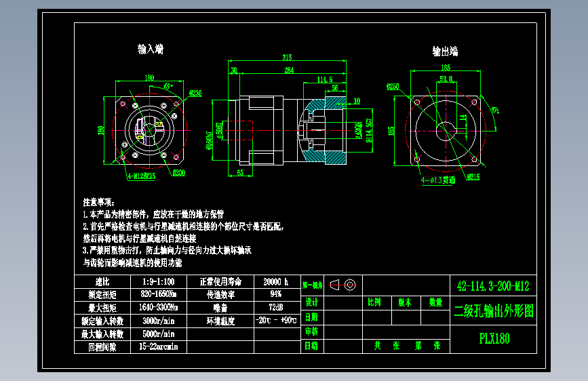
Task: Select the Ø250 diameter label
Action: 393,87
